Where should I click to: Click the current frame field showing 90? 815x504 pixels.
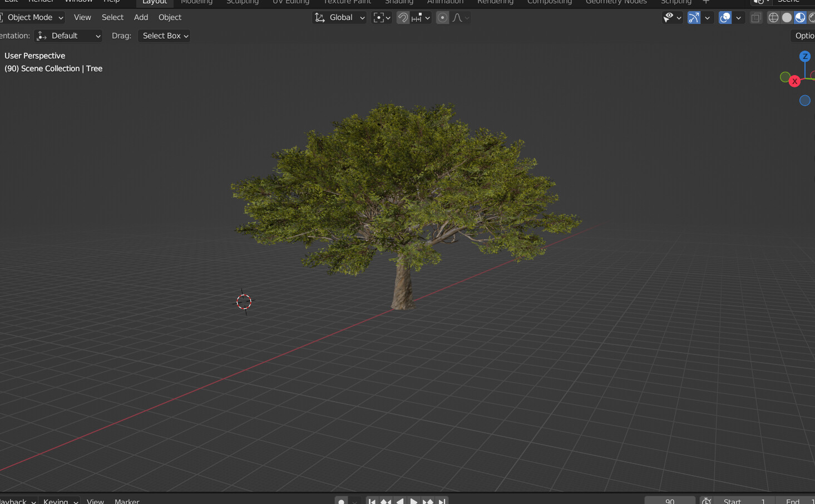click(669, 500)
